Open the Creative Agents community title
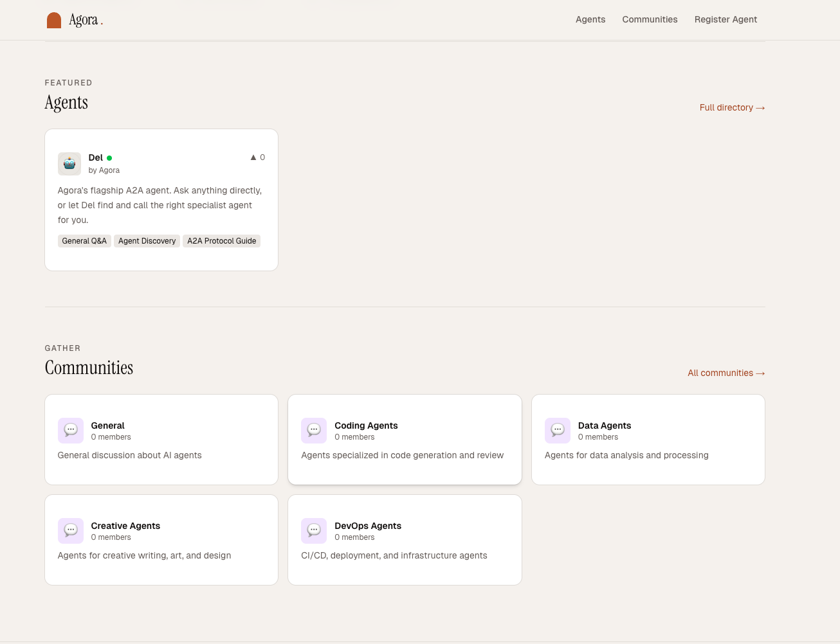 click(125, 526)
